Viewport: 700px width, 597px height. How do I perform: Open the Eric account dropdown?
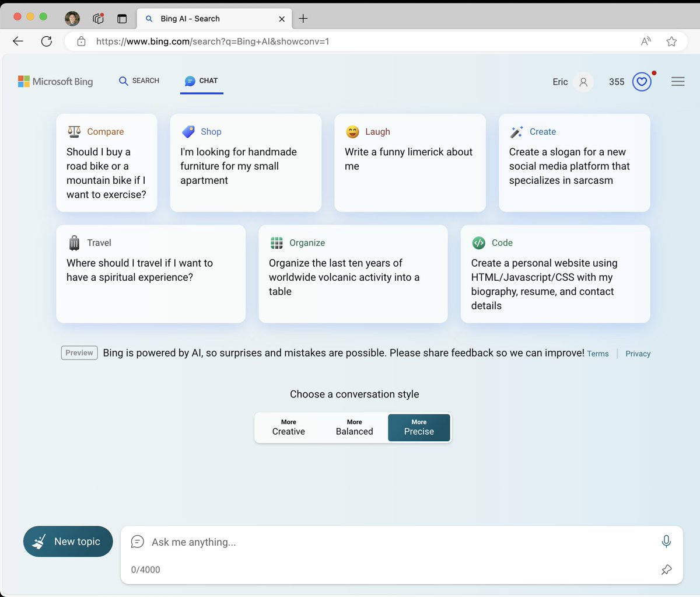(x=572, y=82)
